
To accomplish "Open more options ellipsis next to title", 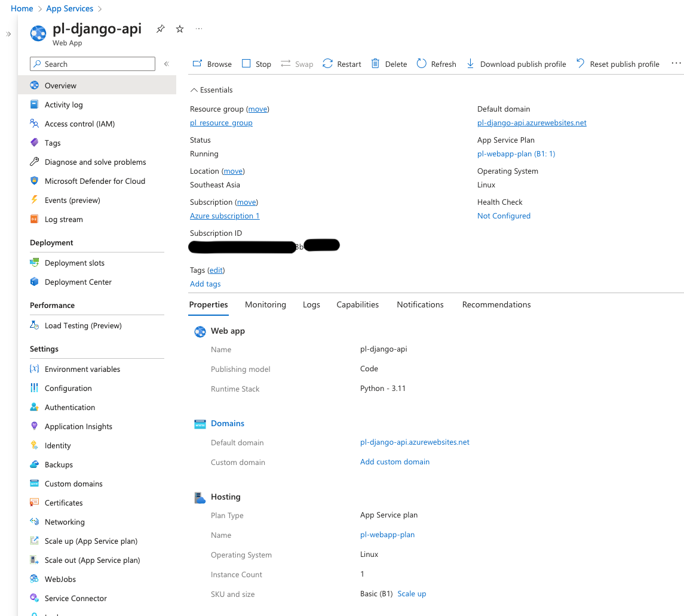I will 199,29.
